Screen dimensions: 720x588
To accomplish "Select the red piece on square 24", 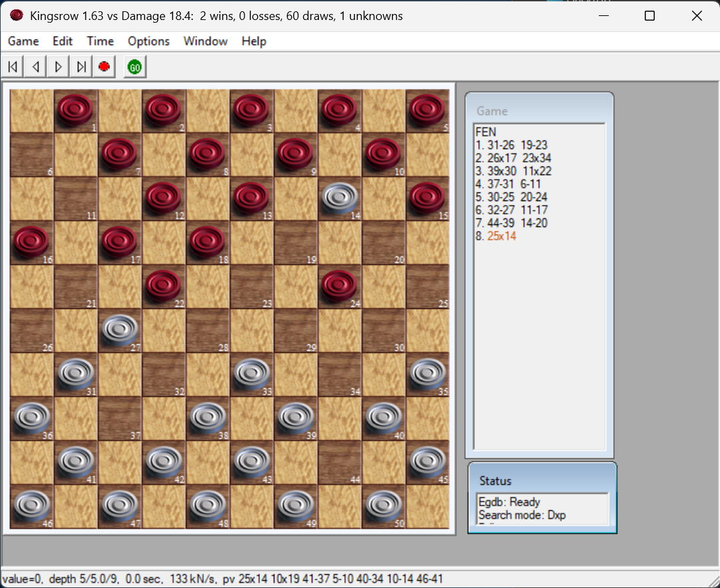I will 340,286.
